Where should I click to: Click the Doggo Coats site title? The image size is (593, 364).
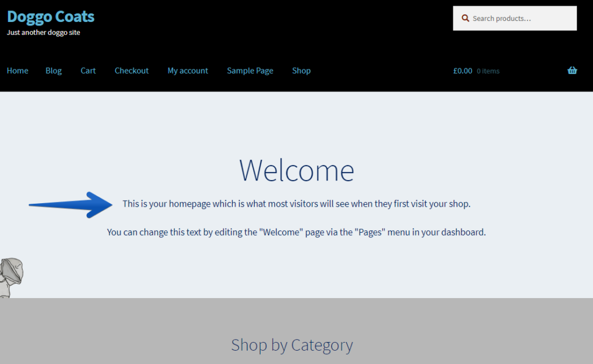click(x=50, y=16)
